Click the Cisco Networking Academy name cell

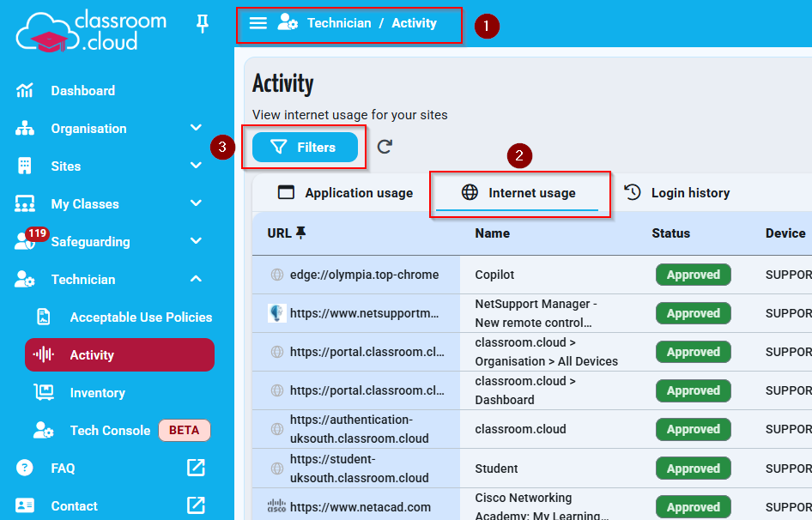pyautogui.click(x=542, y=506)
